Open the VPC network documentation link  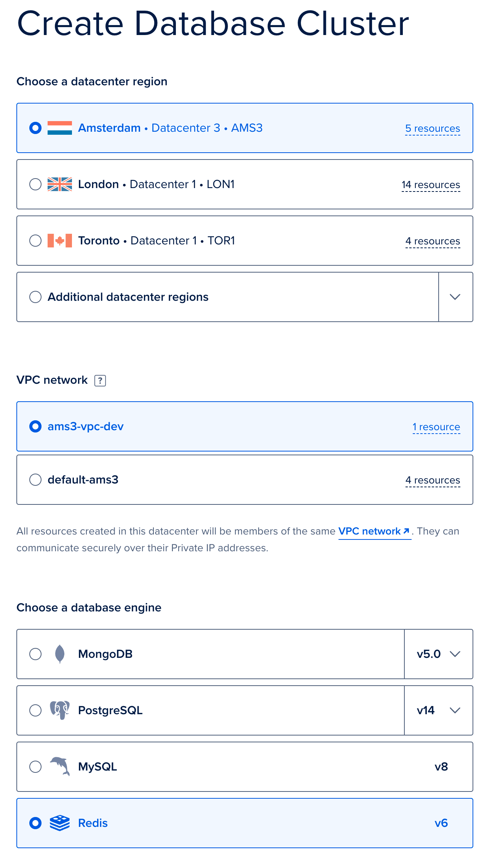tap(374, 531)
